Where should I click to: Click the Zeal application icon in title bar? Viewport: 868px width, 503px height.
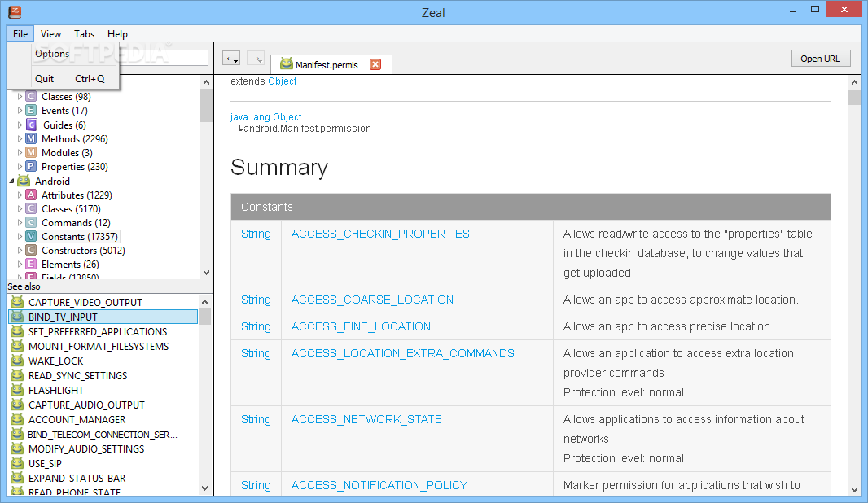15,11
